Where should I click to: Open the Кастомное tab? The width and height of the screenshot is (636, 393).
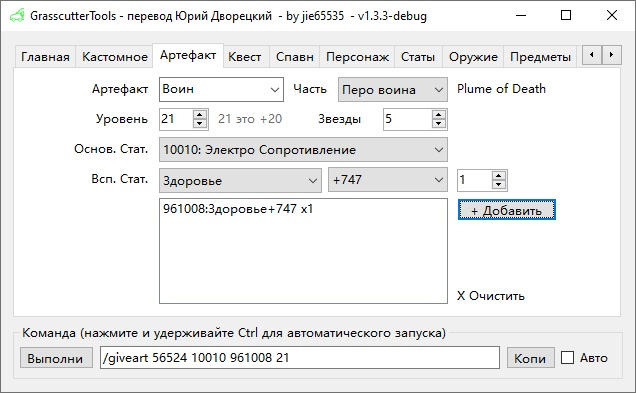pyautogui.click(x=115, y=57)
